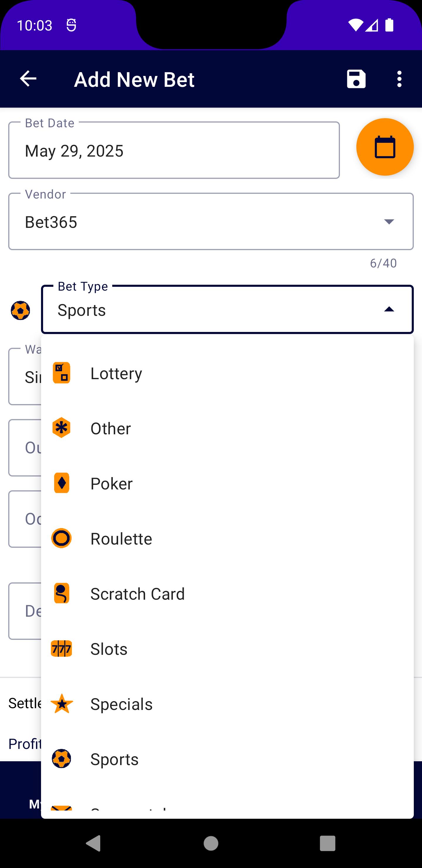The height and width of the screenshot is (868, 422).
Task: Tap the Slots 777 icon
Action: [x=62, y=648]
